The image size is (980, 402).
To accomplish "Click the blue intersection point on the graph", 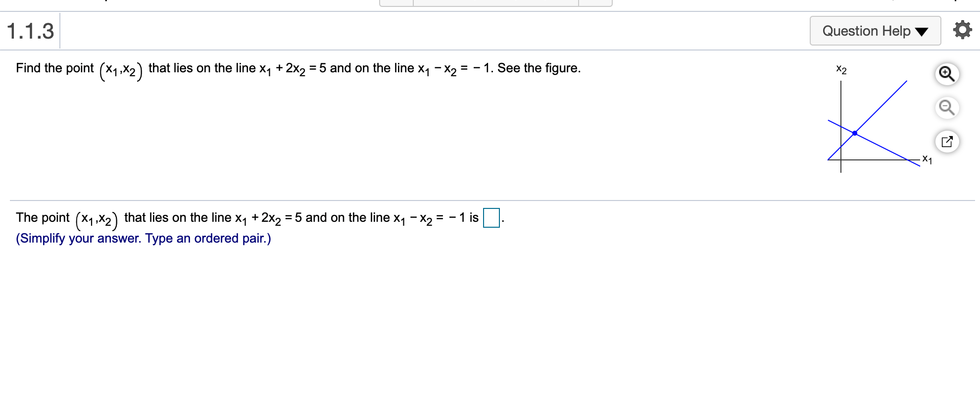I will (x=854, y=132).
